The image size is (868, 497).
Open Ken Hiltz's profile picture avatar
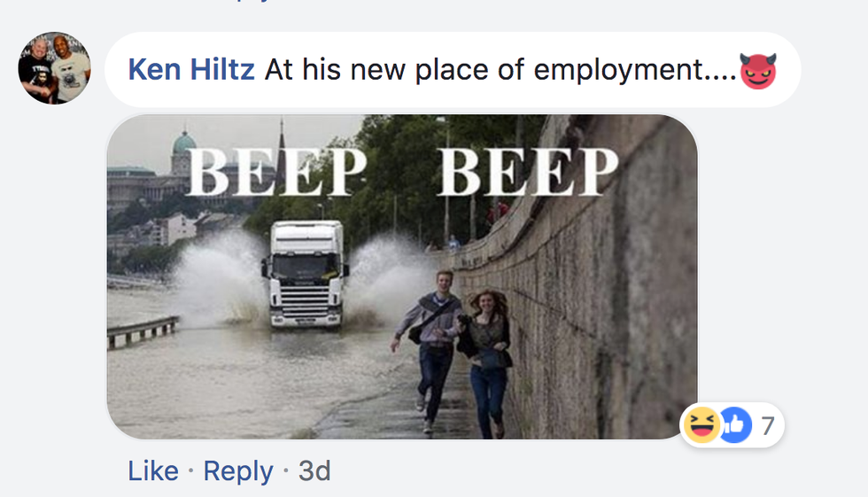coord(54,67)
